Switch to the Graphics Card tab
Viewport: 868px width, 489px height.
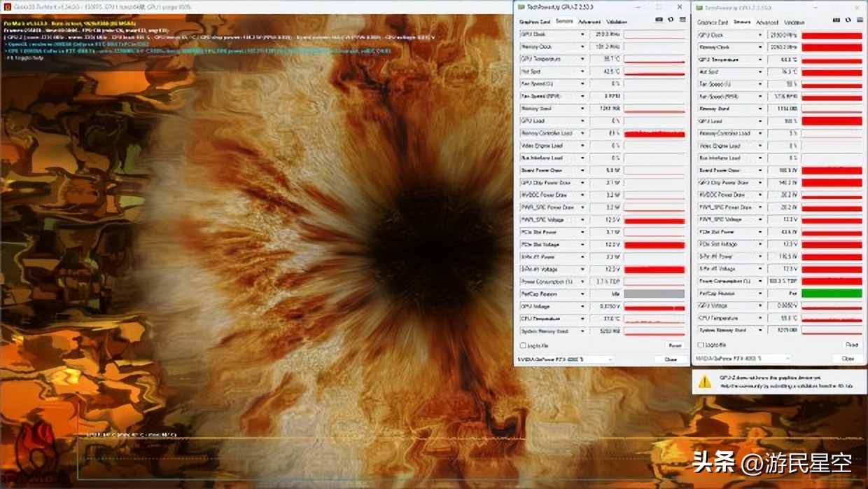tap(535, 22)
